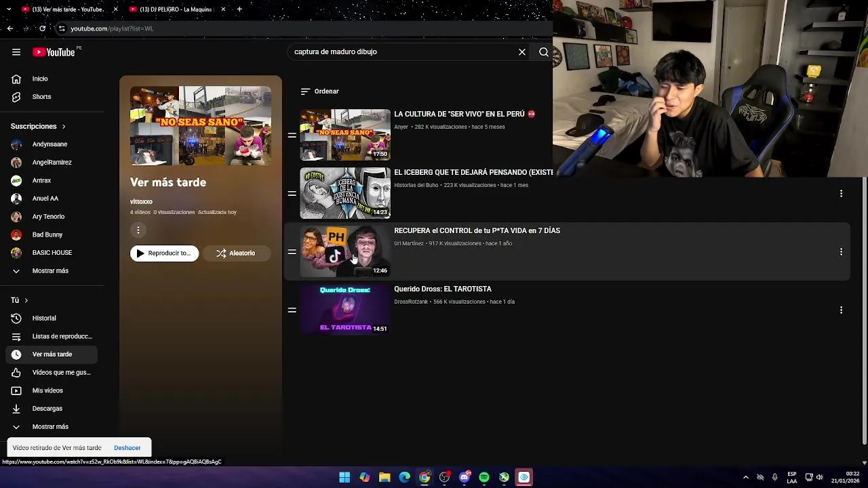Switch to 'DJ PELIGRO - La Maquina' browser tab
Viewport: 868px width, 488px height.
click(176, 9)
